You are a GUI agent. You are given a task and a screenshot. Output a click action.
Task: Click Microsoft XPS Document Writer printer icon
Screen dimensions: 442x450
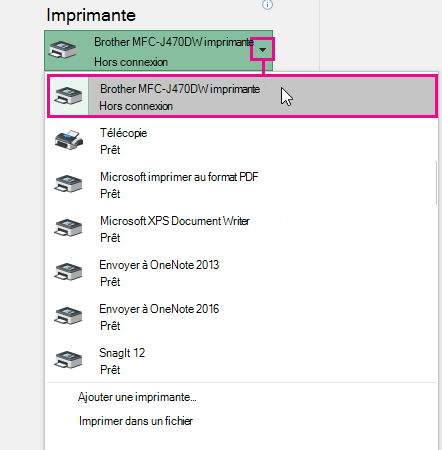click(68, 228)
